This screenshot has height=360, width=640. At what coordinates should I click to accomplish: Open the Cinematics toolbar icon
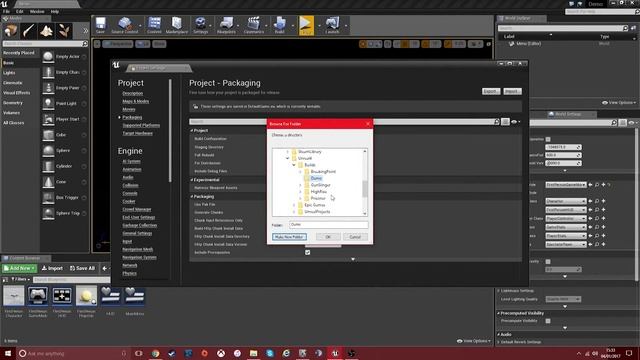(x=254, y=25)
